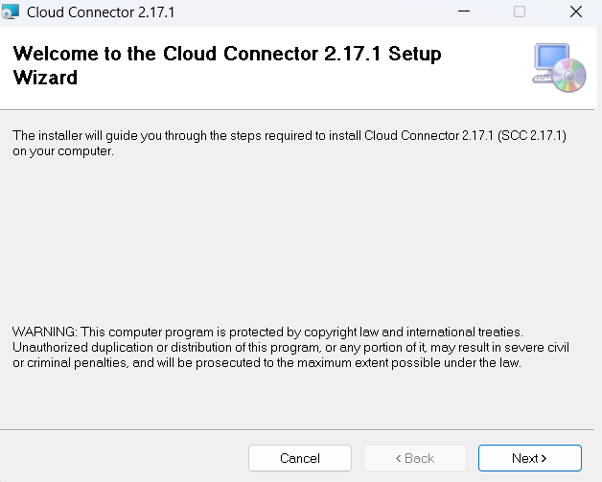Screen dimensions: 602x482
Task: Click the CD disc in the header graphic
Action: (569, 75)
